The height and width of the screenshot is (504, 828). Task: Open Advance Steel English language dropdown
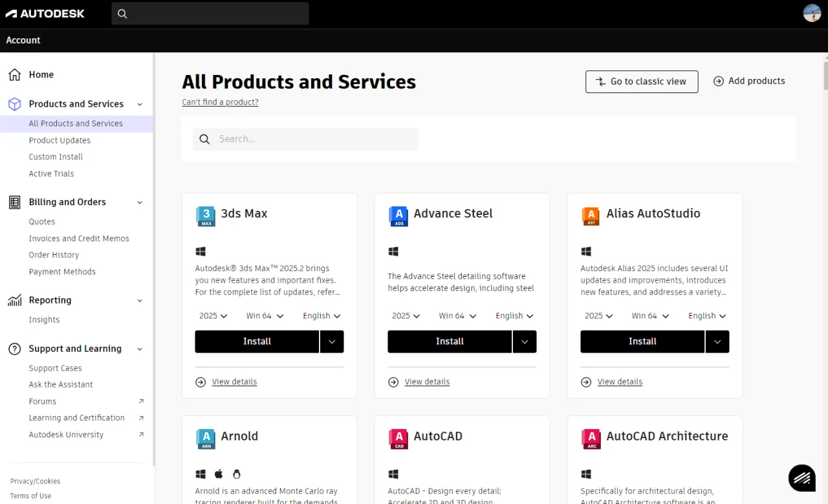[x=514, y=316]
